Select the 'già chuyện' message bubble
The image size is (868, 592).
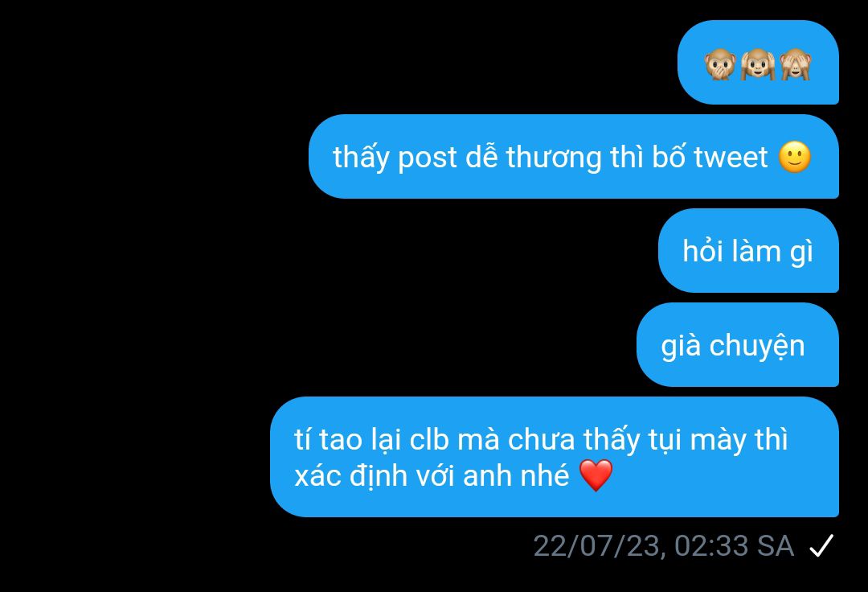[x=738, y=344]
